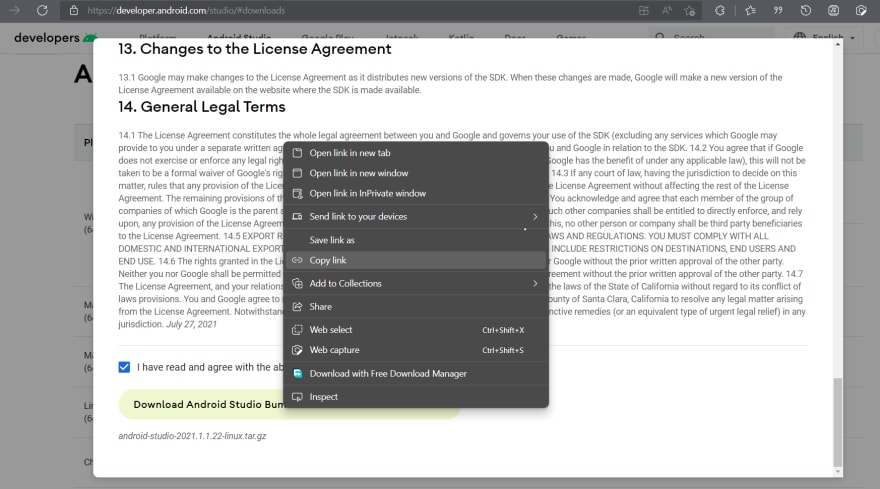Select Download with Free Download Manager
The image size is (880, 489).
416,373
